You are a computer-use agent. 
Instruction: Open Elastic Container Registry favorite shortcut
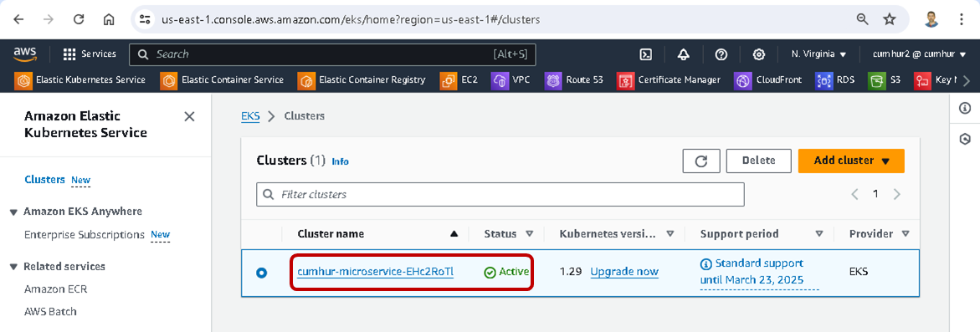coord(362,80)
